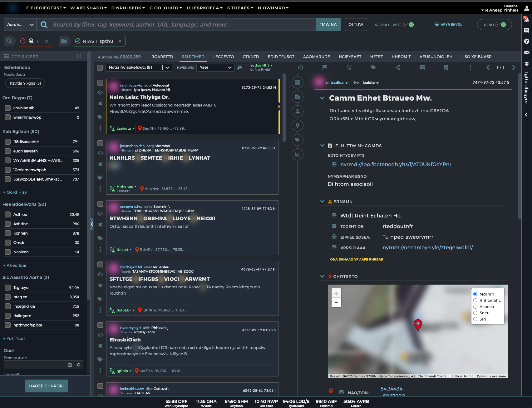
Task: Click the flag icon in detail toolbar
Action: [325, 67]
